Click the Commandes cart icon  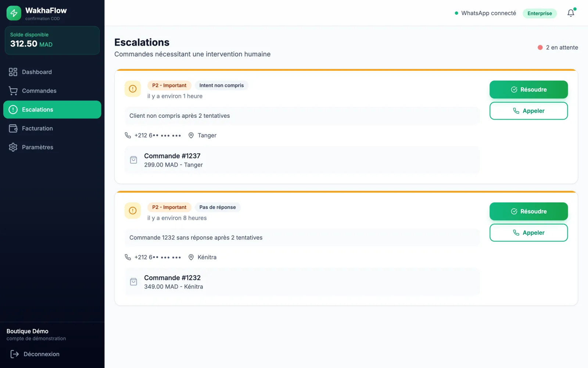pos(13,91)
